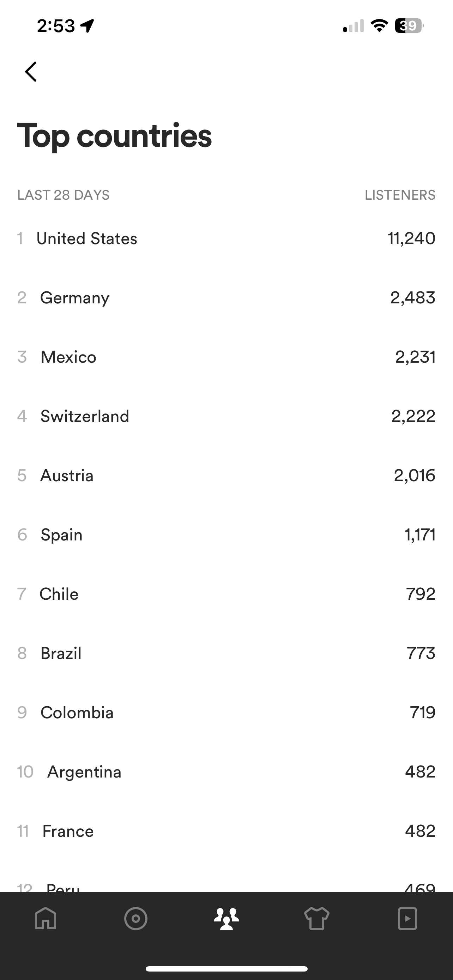Tap the home indicator bar
The image size is (453, 980).
226,969
